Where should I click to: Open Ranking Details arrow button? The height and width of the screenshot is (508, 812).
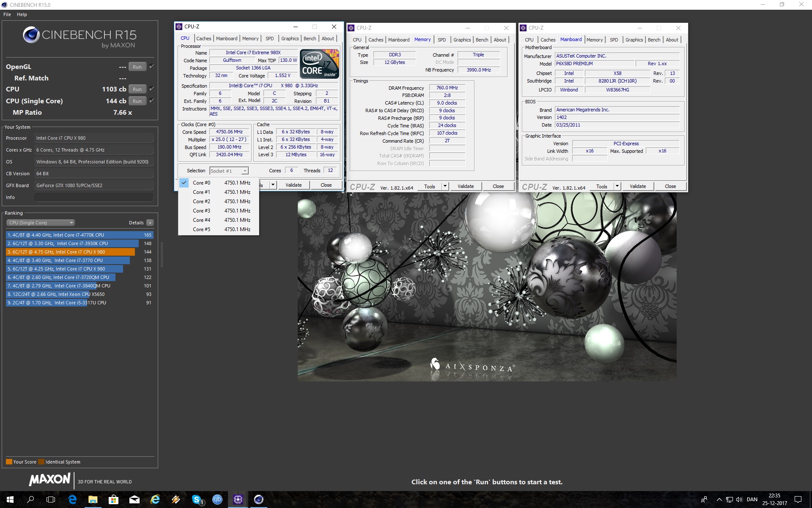[150, 223]
